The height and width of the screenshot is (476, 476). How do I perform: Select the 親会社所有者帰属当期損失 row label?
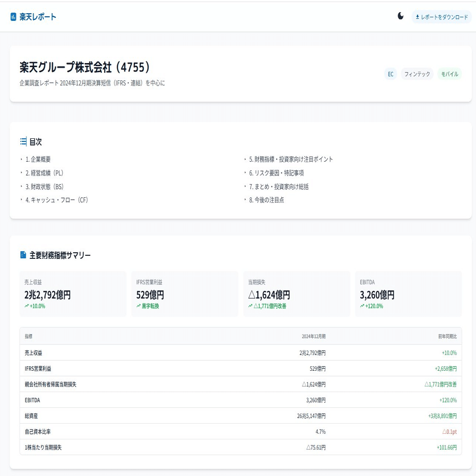click(50, 384)
